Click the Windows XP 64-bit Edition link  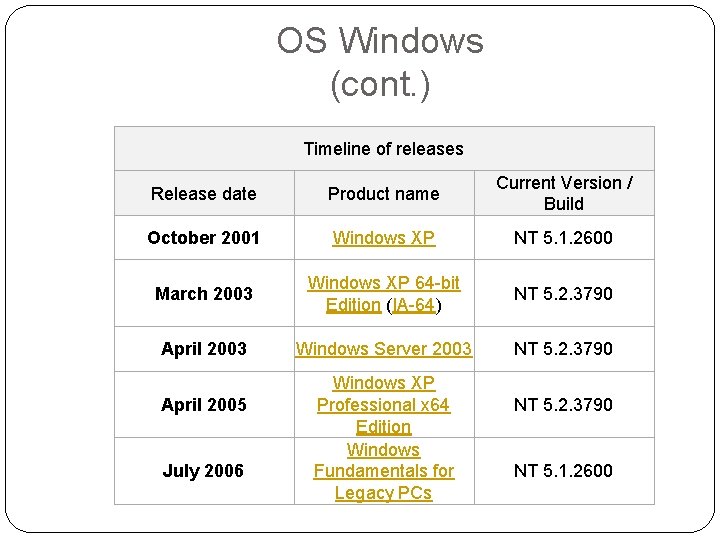click(x=383, y=284)
